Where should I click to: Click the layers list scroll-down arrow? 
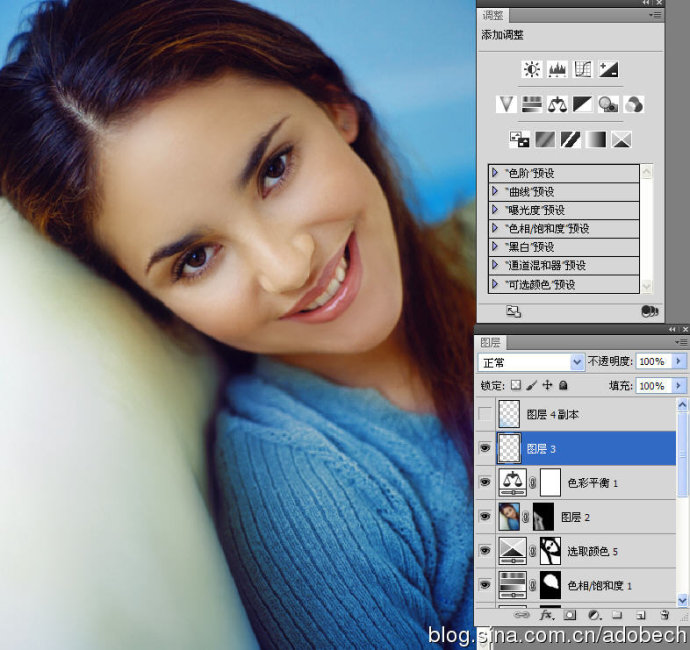coord(682,599)
